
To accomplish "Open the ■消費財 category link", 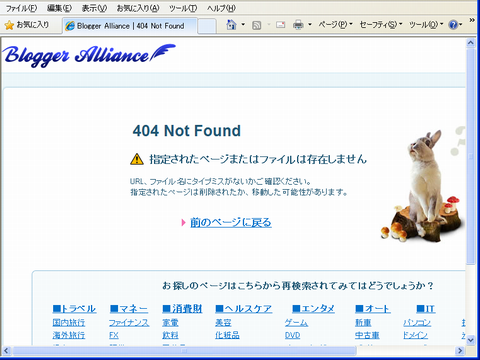I will click(x=182, y=309).
